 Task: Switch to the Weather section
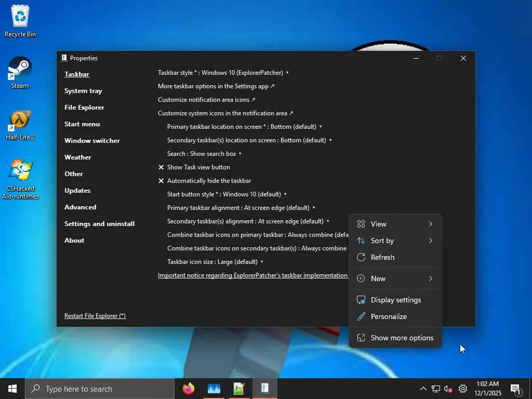78,157
